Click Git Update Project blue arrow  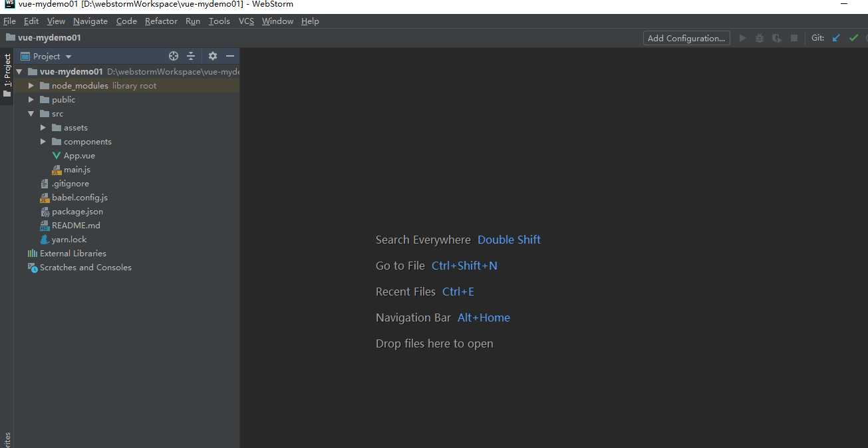point(837,38)
